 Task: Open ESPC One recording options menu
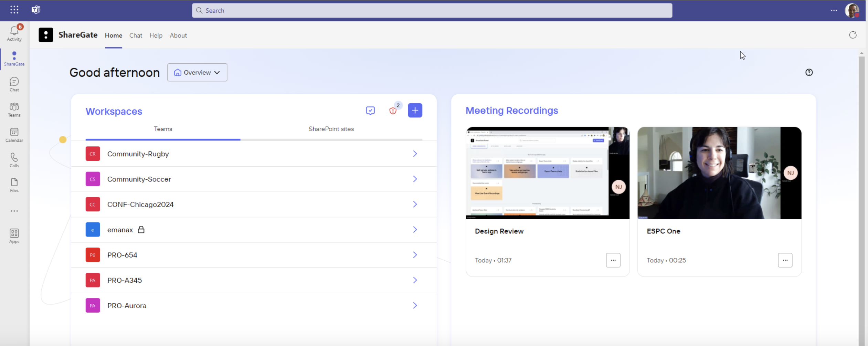point(785,260)
